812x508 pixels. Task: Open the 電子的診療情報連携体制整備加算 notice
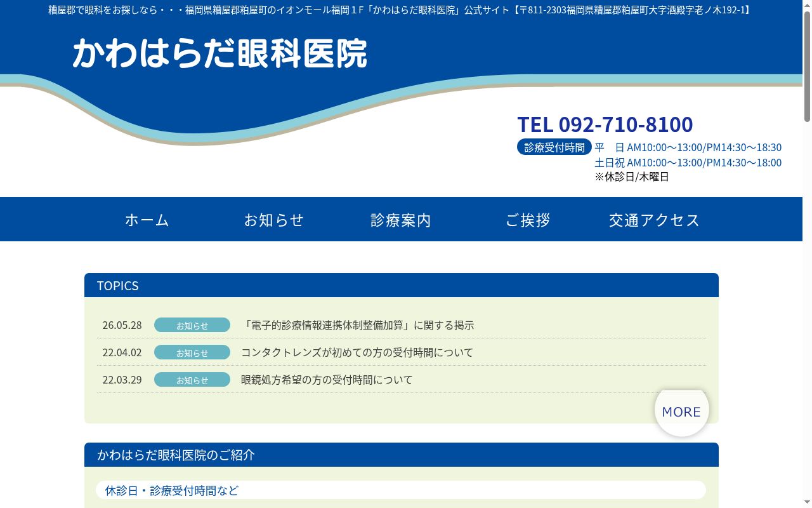coord(358,325)
